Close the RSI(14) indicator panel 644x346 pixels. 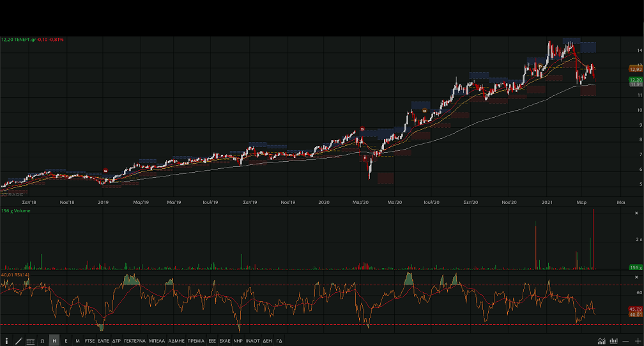636,278
